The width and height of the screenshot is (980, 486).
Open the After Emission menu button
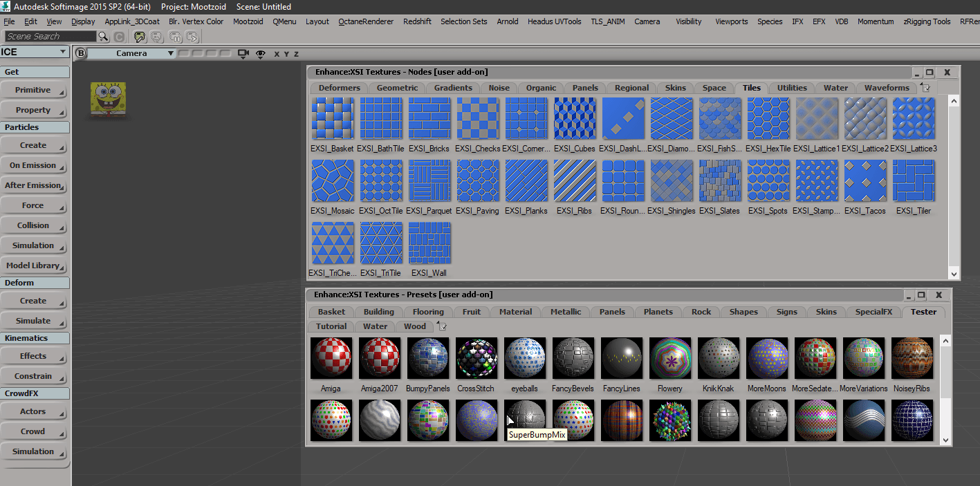tap(34, 185)
